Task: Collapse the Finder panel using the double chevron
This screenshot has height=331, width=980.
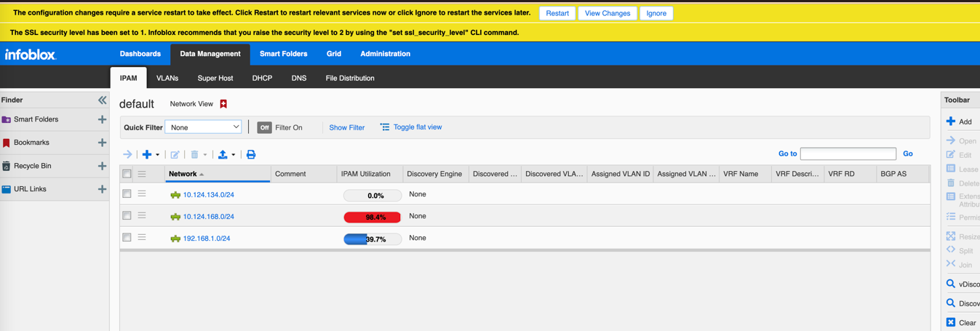Action: 102,100
